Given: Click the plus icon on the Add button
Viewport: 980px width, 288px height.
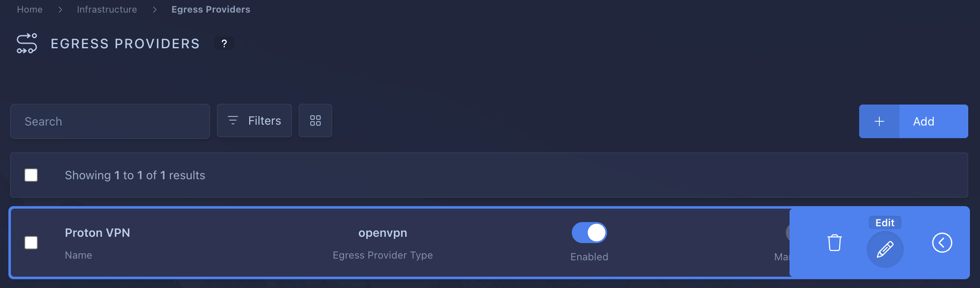Looking at the screenshot, I should pyautogui.click(x=879, y=121).
